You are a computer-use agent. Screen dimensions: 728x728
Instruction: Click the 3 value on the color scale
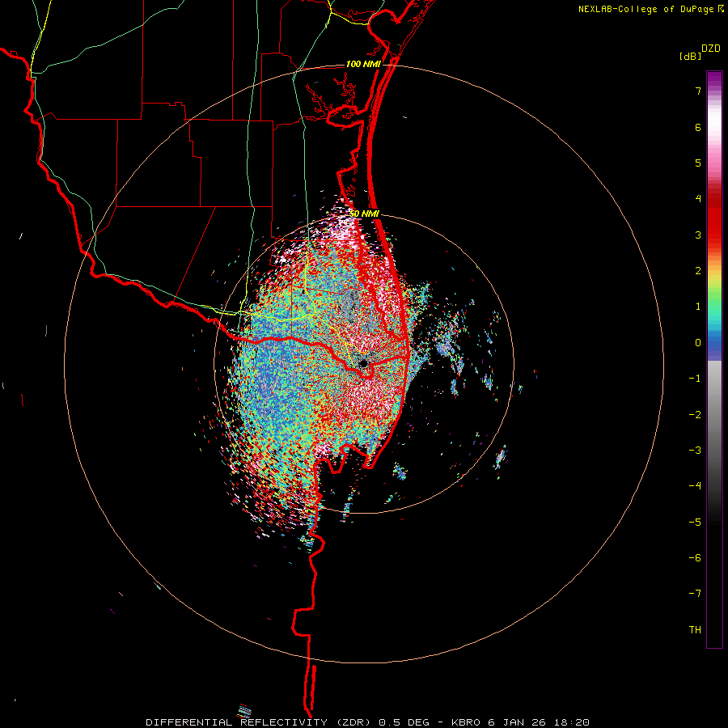(698, 235)
